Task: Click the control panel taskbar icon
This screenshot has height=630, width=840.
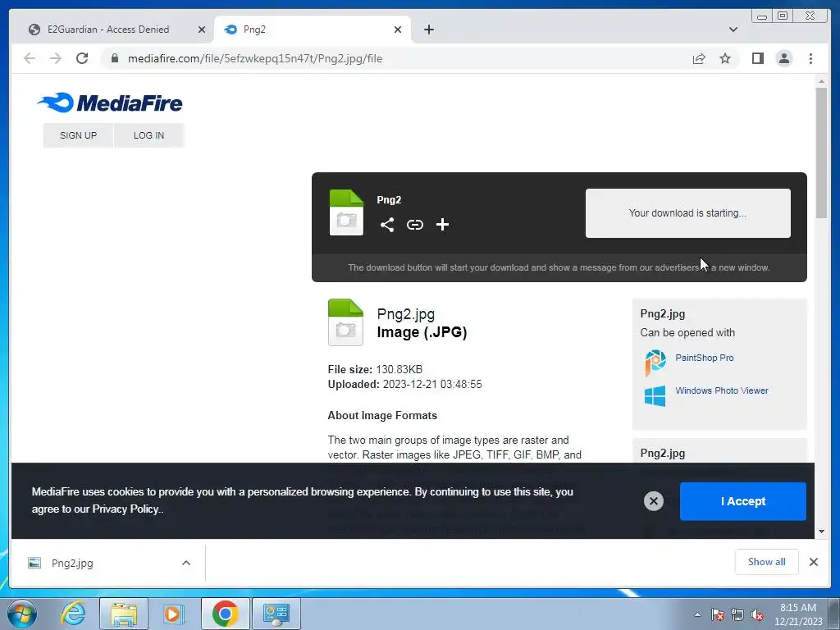Action: pos(276,614)
